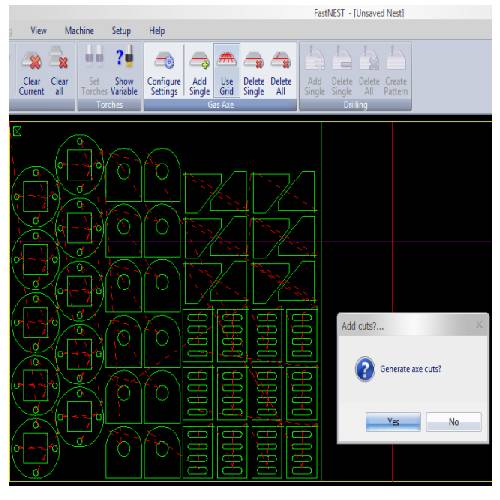Image resolution: width=500 pixels, height=500 pixels.
Task: Click the Clear all icon
Action: (x=59, y=71)
